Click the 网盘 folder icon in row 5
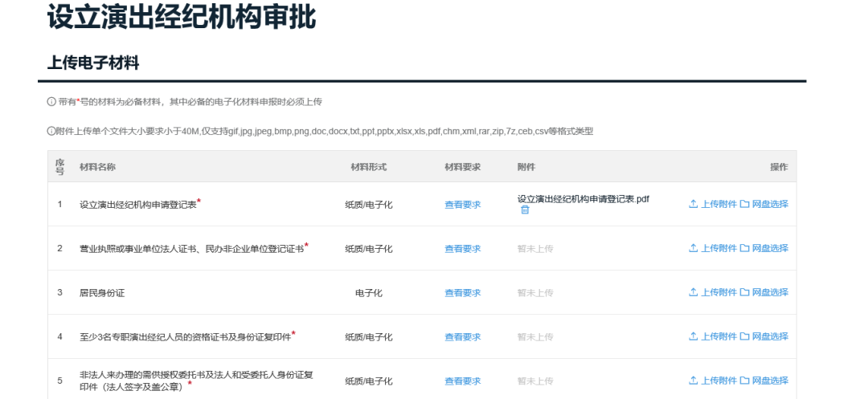The width and height of the screenshot is (868, 399). (x=744, y=381)
